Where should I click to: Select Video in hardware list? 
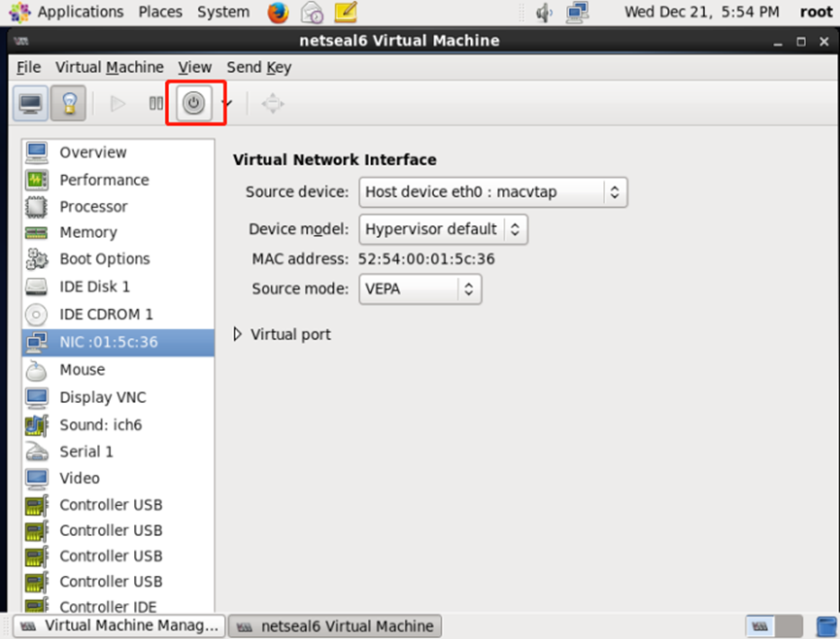click(x=118, y=478)
